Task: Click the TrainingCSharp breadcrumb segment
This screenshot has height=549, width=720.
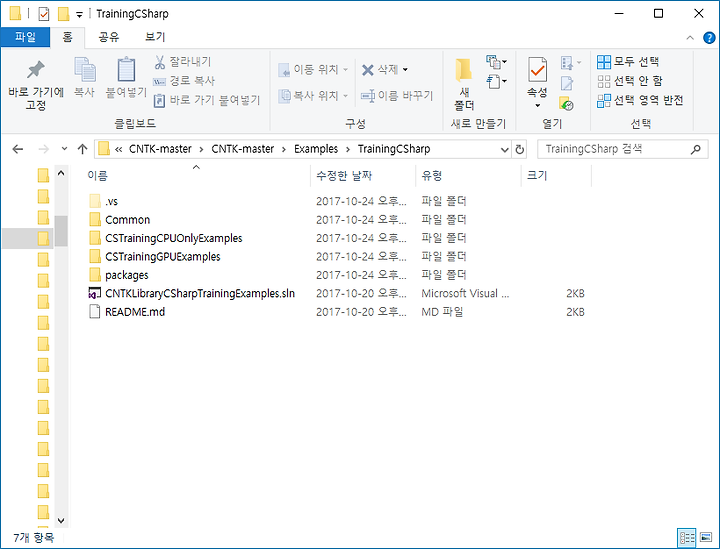Action: pos(394,149)
